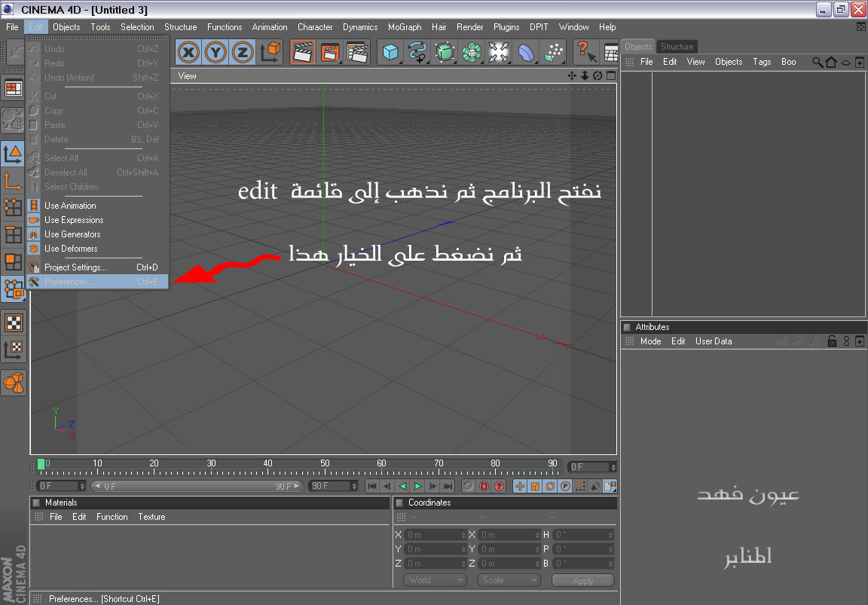868x605 pixels.
Task: Toggle the Attributes panel lock icon
Action: tap(832, 341)
